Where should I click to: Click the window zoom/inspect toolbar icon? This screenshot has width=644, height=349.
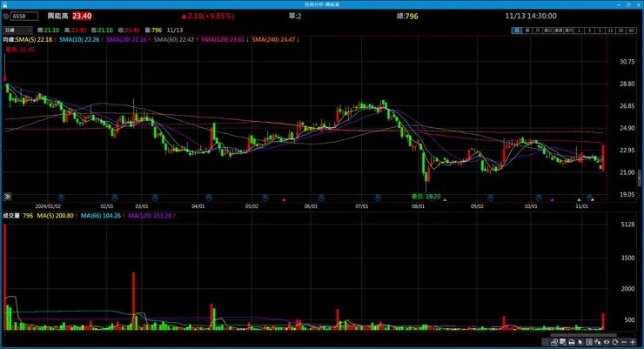tap(563, 342)
